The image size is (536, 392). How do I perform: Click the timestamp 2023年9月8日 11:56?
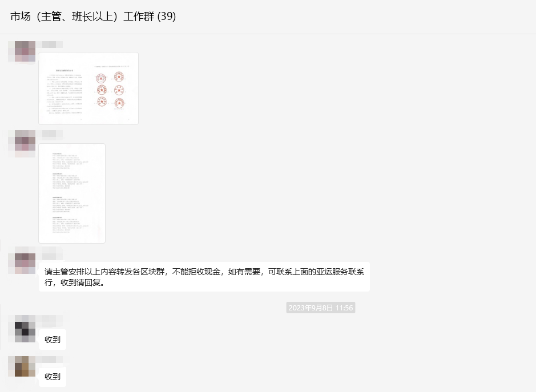tap(320, 308)
